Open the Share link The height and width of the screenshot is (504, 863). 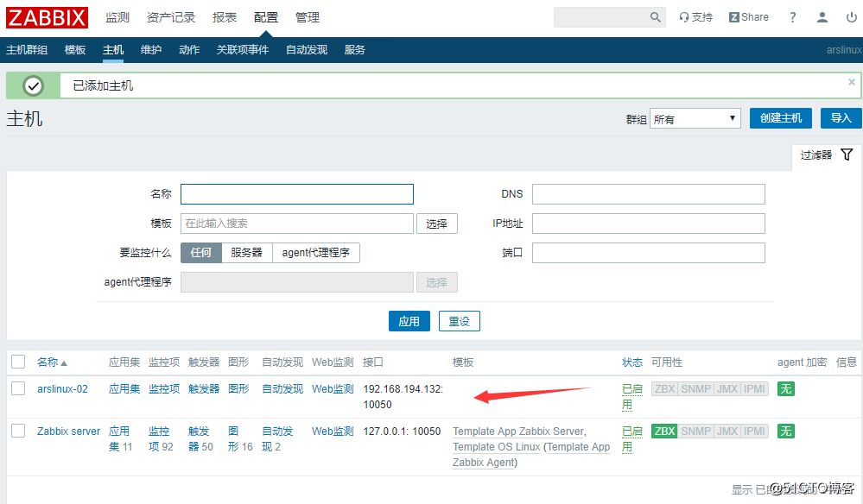point(748,17)
